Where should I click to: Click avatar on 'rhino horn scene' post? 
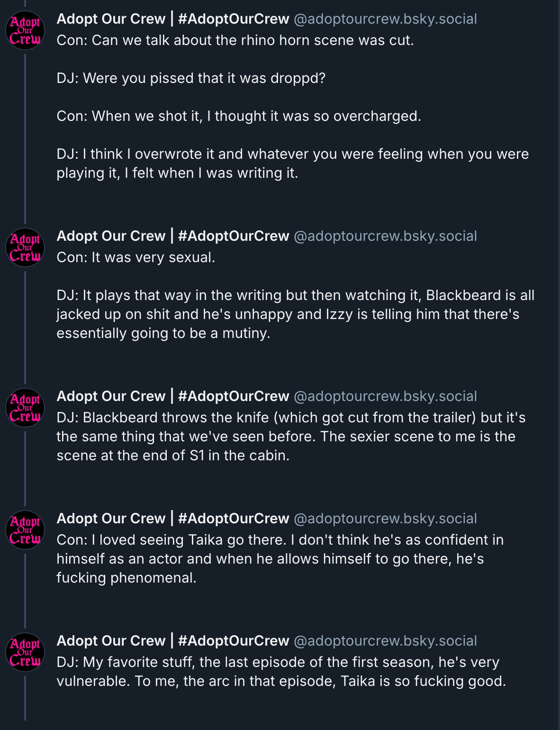[25, 30]
